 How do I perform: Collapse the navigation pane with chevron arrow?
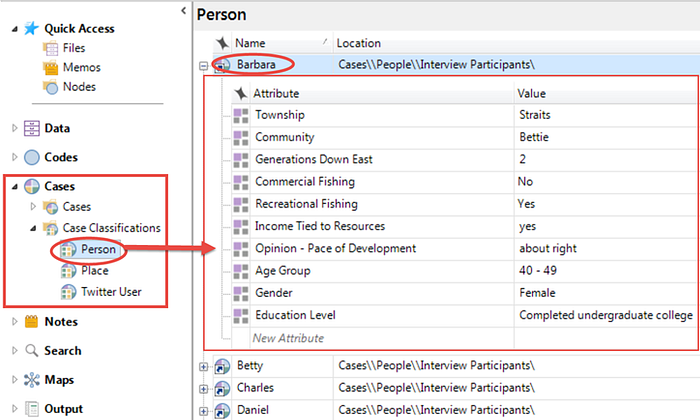click(183, 10)
